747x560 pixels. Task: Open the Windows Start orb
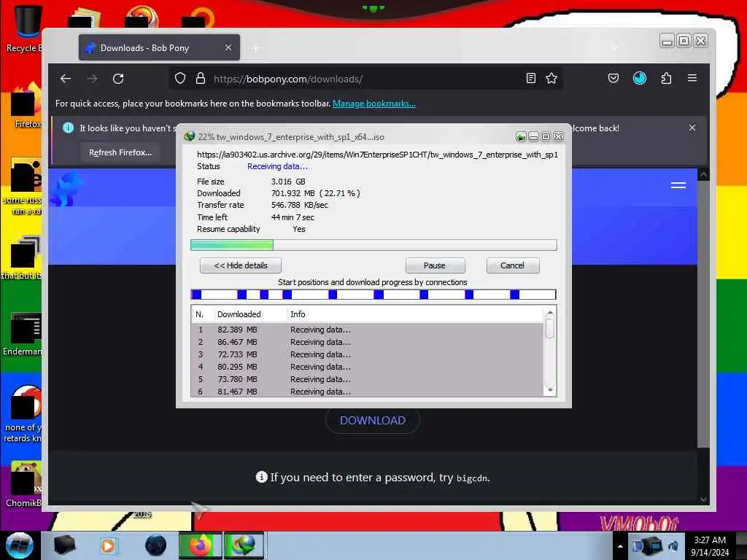20,545
